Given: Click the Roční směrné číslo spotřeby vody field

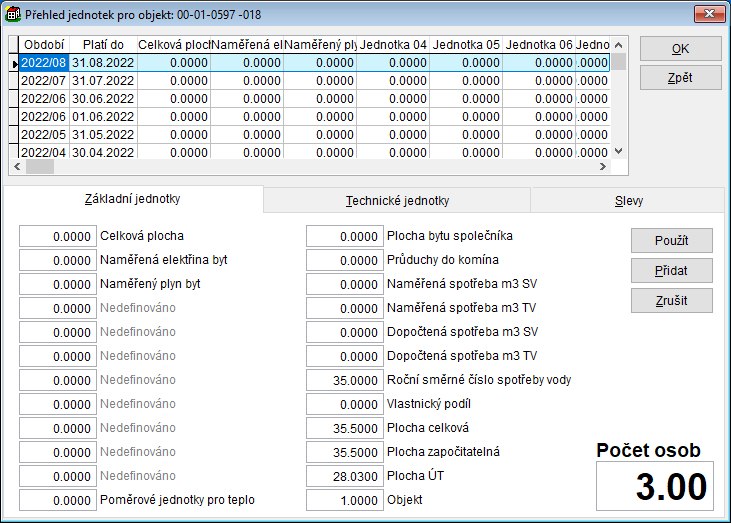Looking at the screenshot, I should tap(343, 380).
